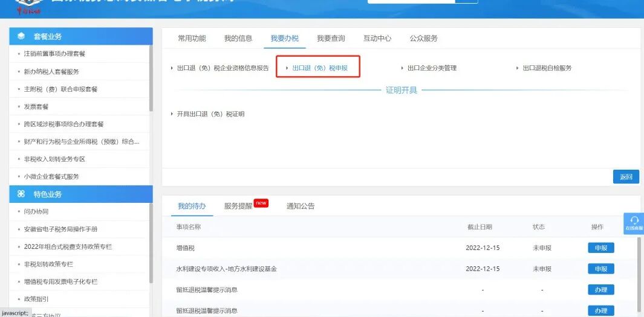Image resolution: width=644 pixels, height=317 pixels.
Task: Click 申报 button for 增值税 row
Action: point(601,248)
